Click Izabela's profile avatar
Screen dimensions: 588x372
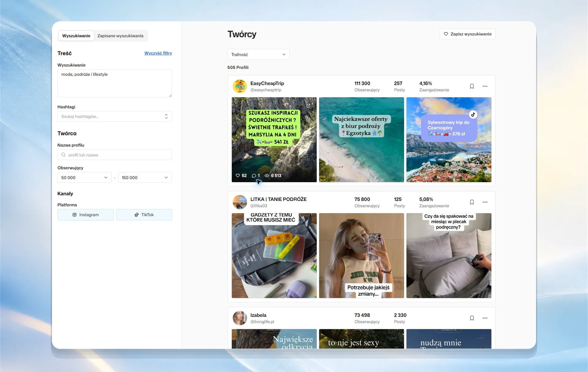coord(240,318)
